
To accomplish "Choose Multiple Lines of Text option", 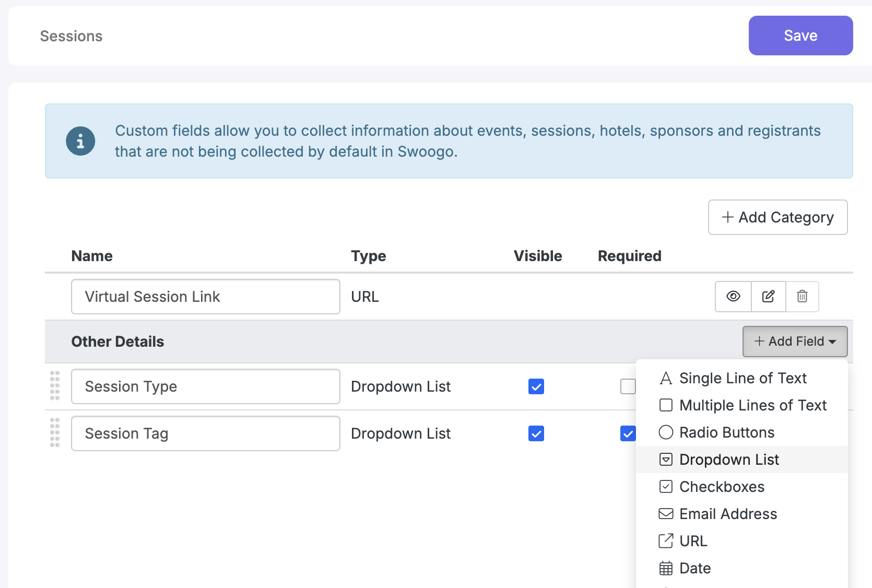I will 752,405.
